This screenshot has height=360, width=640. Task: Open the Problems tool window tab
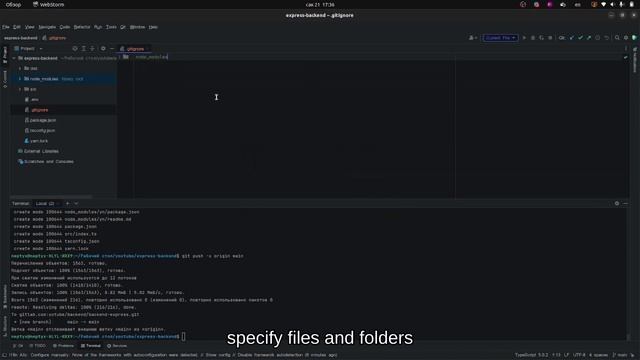tap(63, 346)
